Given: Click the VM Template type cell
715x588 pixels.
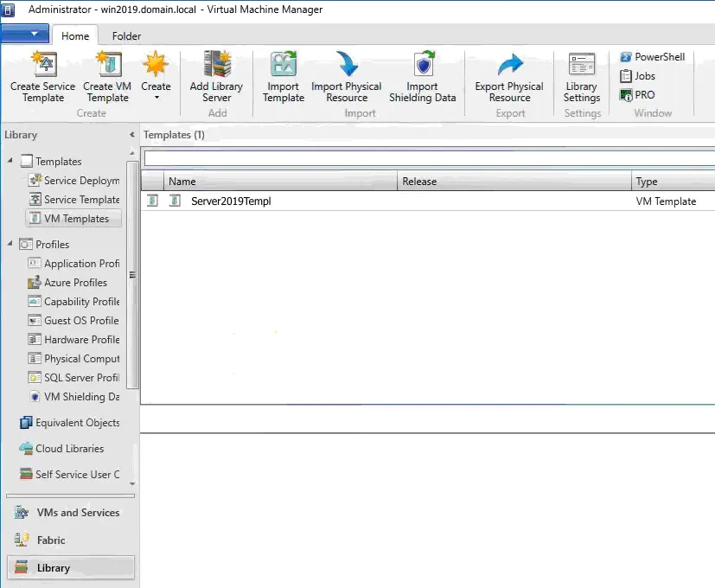Looking at the screenshot, I should pyautogui.click(x=666, y=201).
